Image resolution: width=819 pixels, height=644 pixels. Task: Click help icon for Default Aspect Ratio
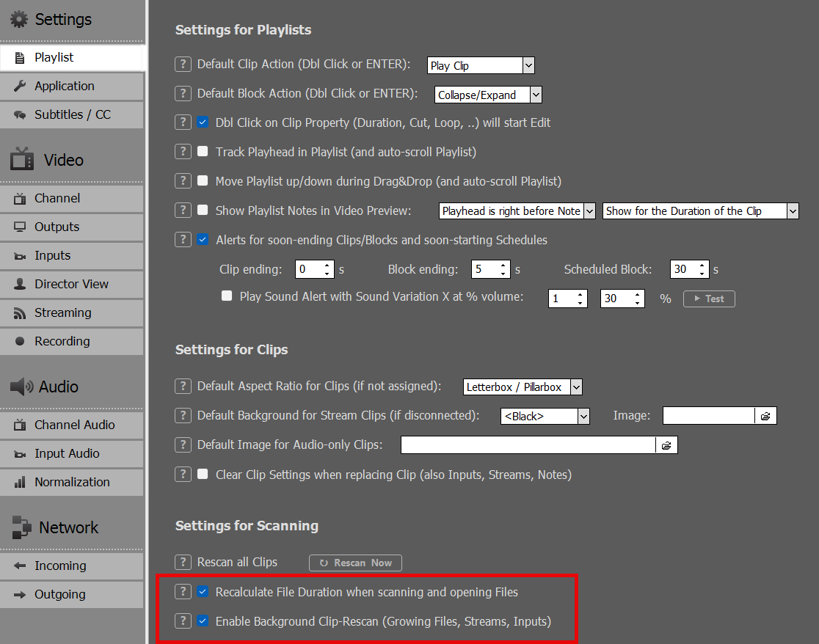coord(183,386)
